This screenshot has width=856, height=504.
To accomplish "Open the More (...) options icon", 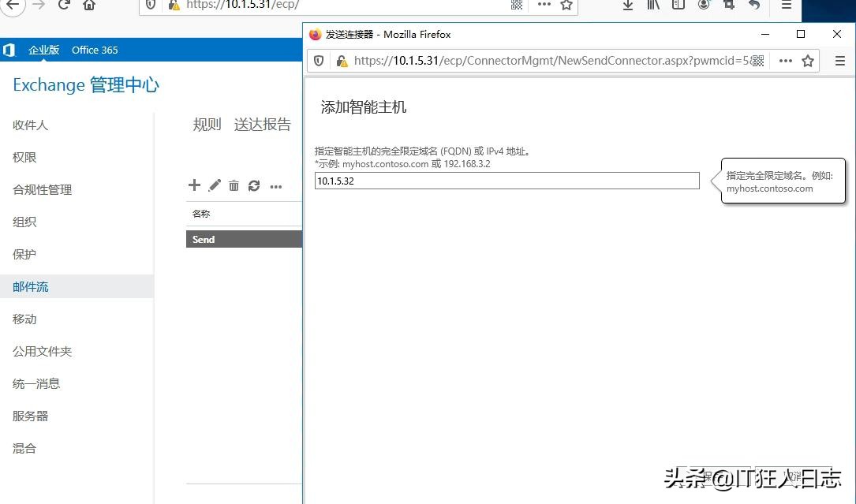I will pyautogui.click(x=275, y=186).
